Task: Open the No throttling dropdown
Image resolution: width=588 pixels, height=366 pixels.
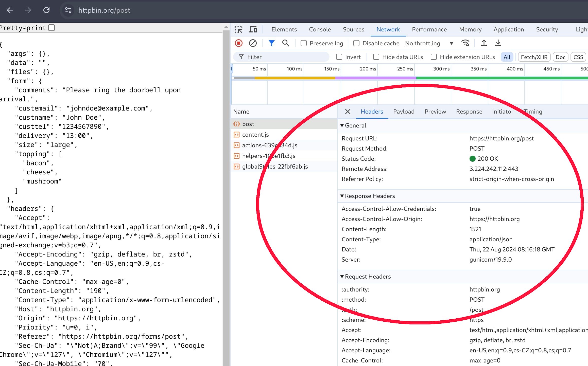Action: click(x=429, y=43)
